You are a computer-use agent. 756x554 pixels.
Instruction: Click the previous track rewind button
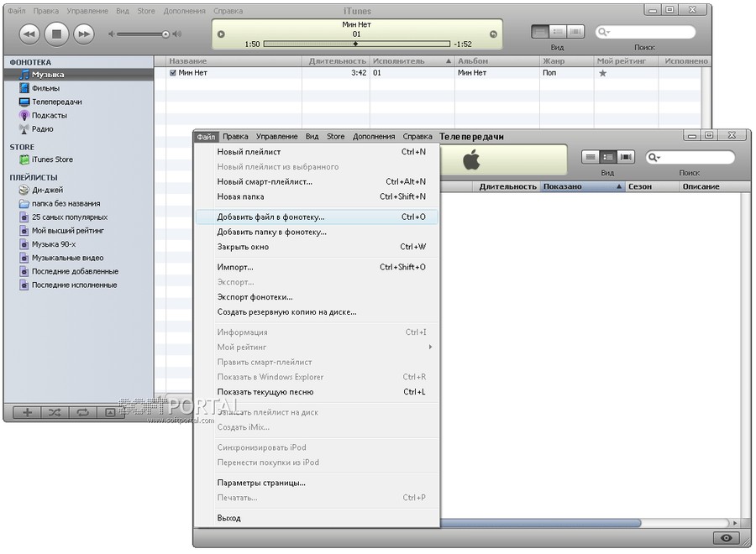29,34
